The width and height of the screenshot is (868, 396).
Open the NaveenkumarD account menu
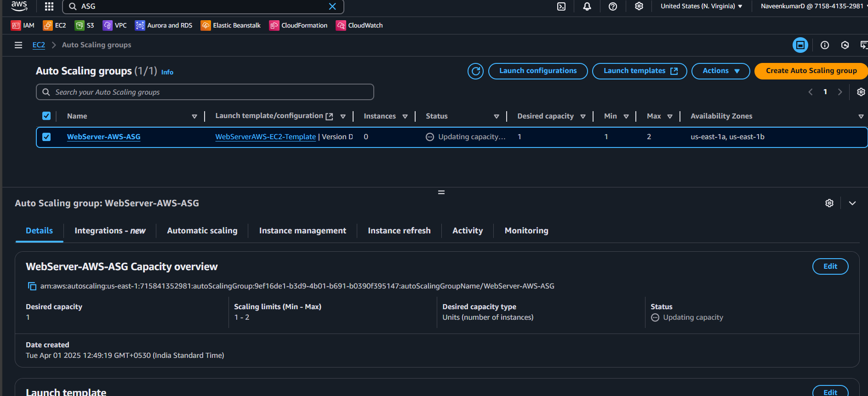coord(813,6)
